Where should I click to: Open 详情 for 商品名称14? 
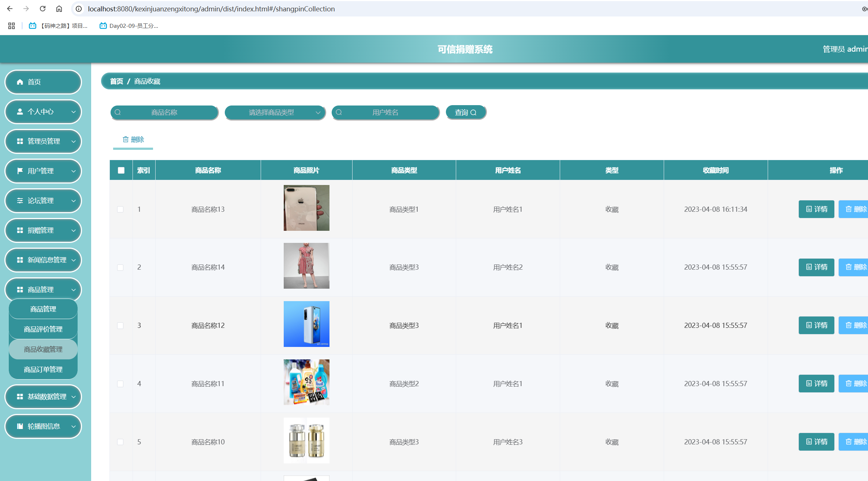pyautogui.click(x=816, y=267)
